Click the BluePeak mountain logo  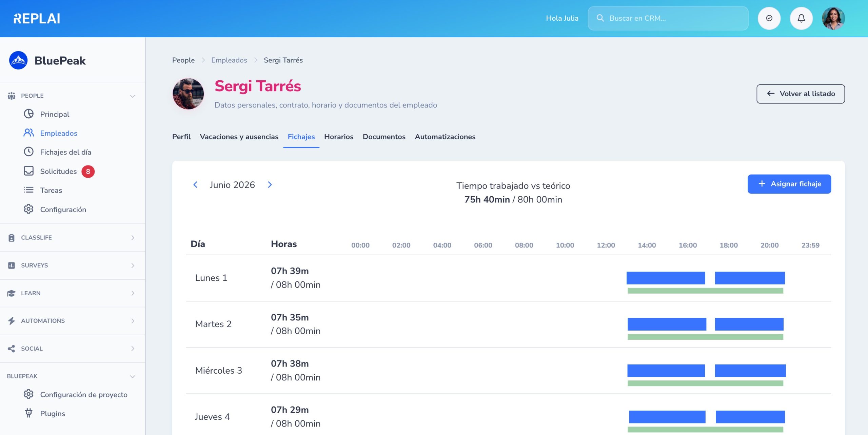point(18,60)
